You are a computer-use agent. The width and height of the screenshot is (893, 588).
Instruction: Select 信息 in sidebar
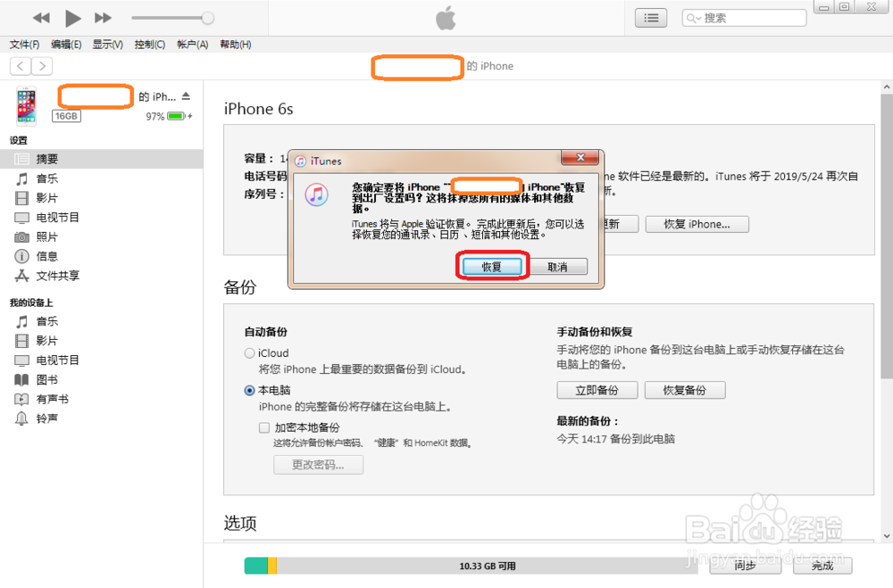(x=102, y=256)
